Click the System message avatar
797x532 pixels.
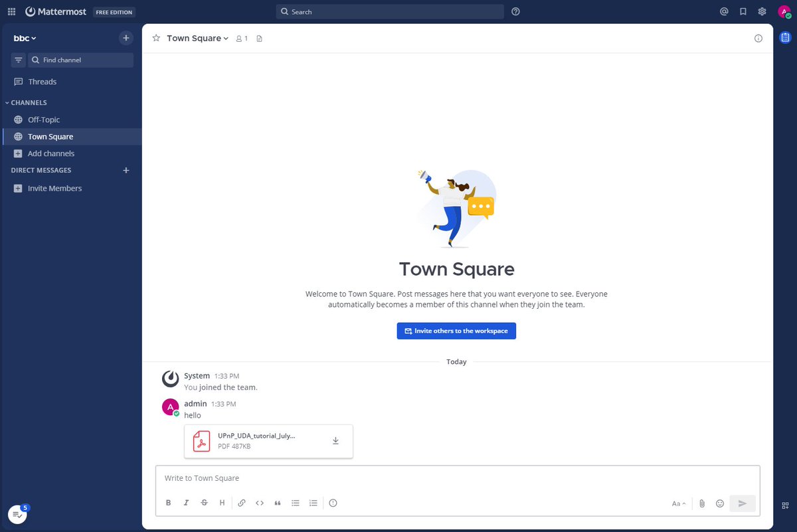171,379
